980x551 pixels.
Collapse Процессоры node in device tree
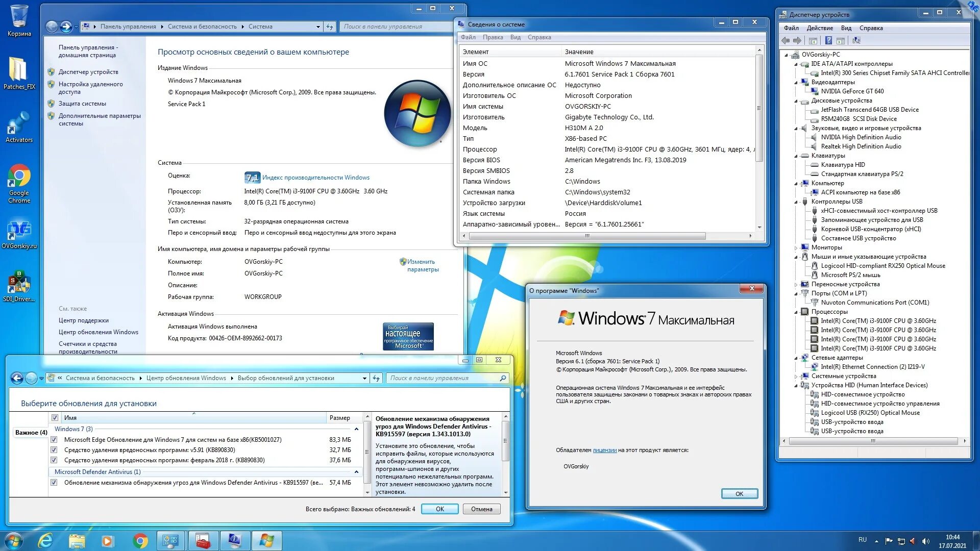[x=796, y=312]
